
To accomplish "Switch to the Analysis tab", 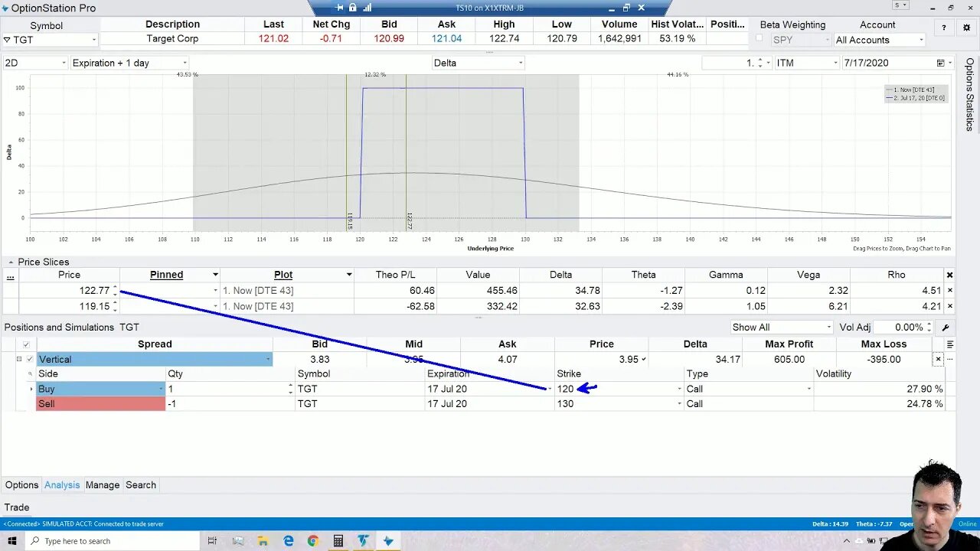I will coord(62,485).
